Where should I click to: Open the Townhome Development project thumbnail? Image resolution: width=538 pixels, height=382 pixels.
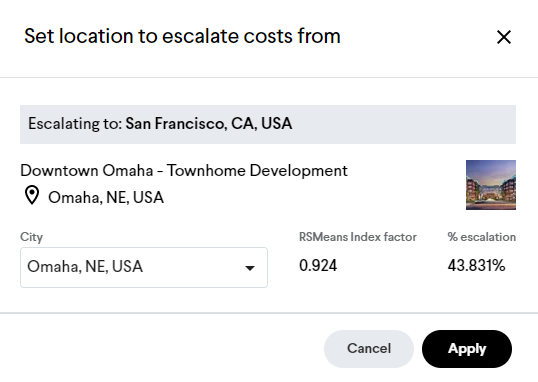491,185
